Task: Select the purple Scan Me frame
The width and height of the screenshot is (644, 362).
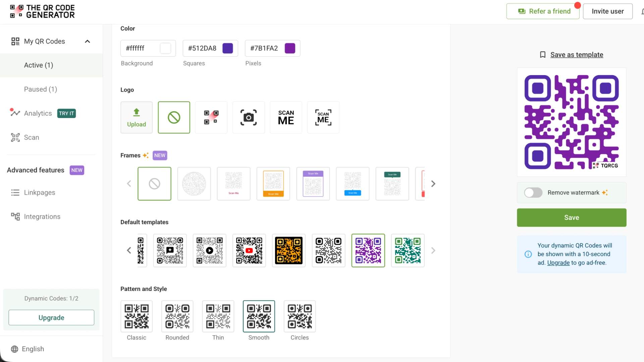Action: click(x=313, y=184)
